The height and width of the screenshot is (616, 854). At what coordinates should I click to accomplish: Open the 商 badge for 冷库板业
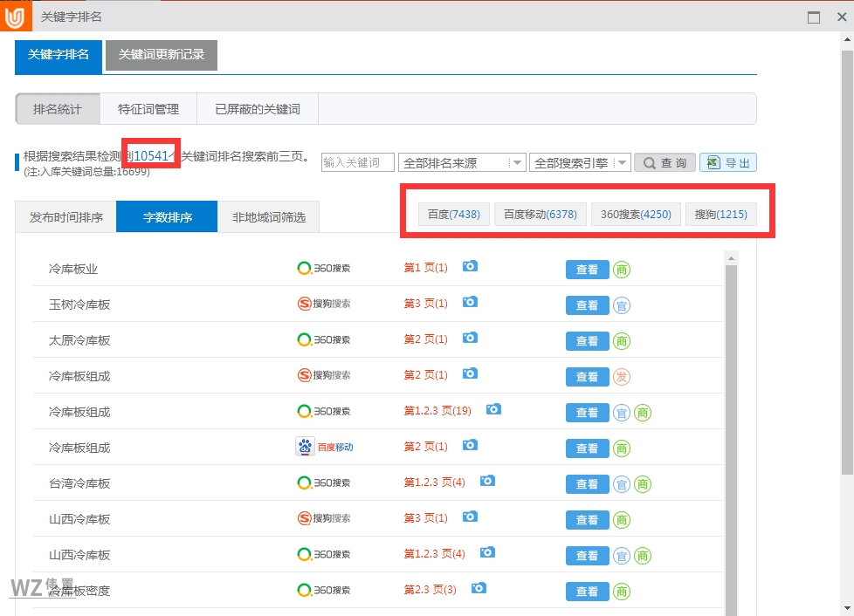pos(621,270)
